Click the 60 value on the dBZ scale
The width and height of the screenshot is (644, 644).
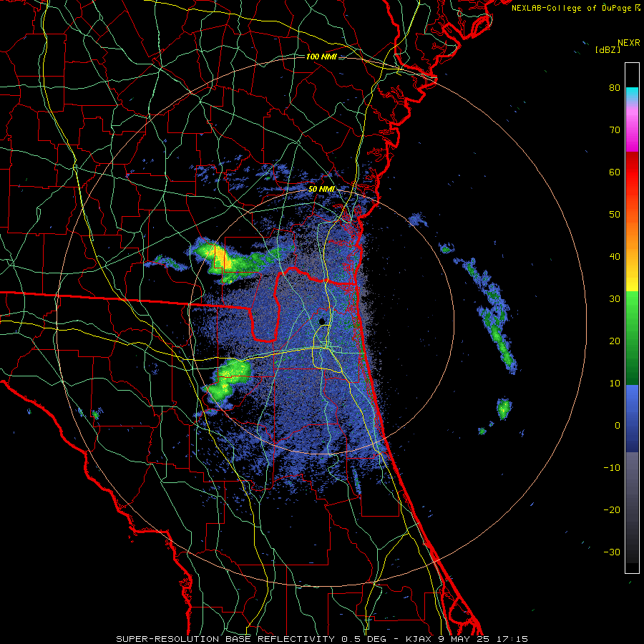[x=615, y=172]
